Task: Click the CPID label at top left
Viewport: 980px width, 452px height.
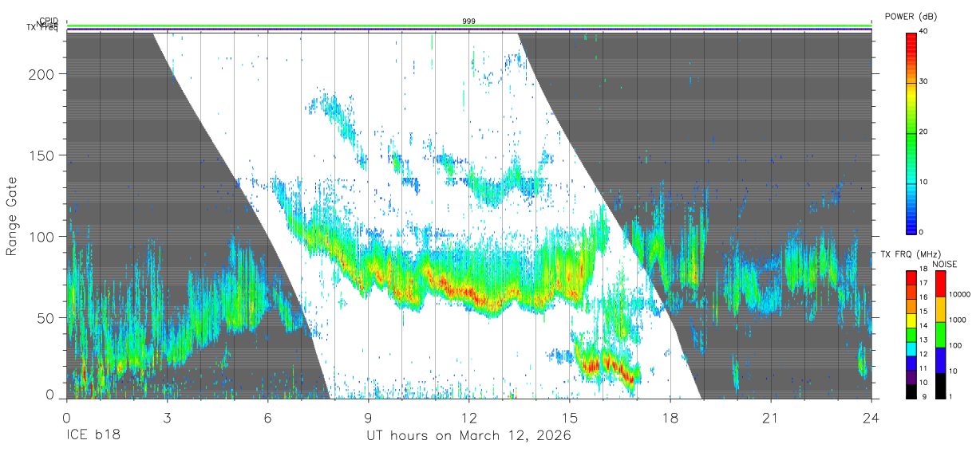Action: (x=49, y=21)
